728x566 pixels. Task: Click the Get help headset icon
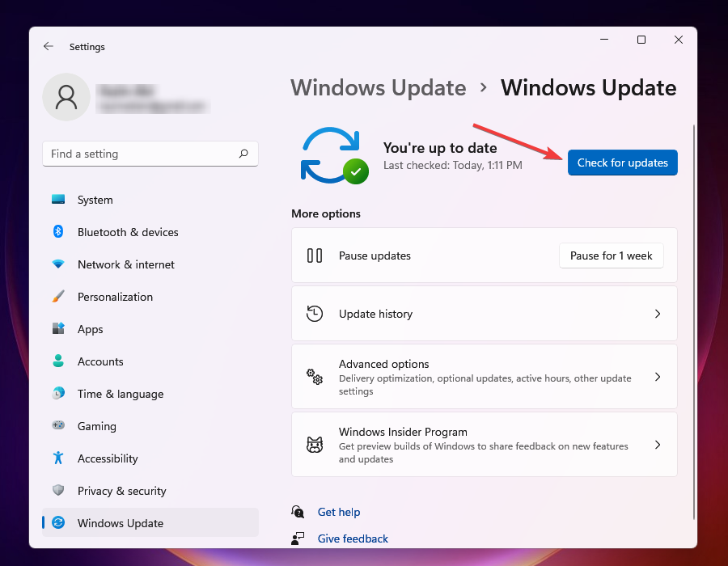pos(298,512)
